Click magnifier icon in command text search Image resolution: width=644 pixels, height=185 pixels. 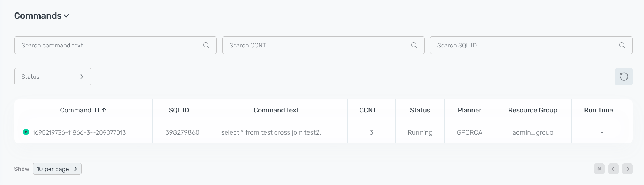click(x=206, y=45)
